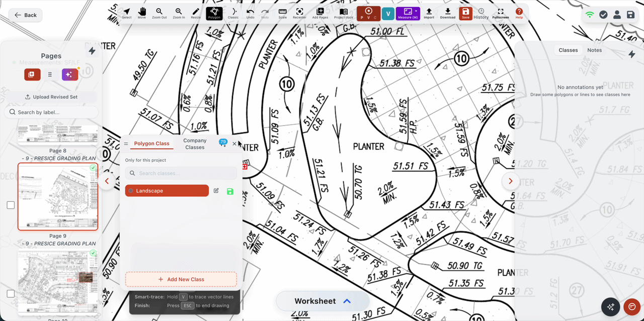Edit the Landscape class with the pencil

216,191
